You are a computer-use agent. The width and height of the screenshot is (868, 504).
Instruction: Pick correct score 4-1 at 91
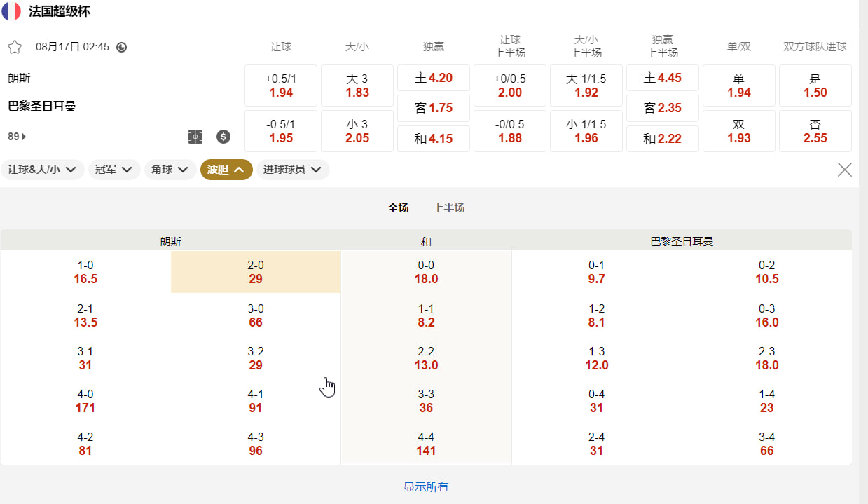(x=256, y=401)
